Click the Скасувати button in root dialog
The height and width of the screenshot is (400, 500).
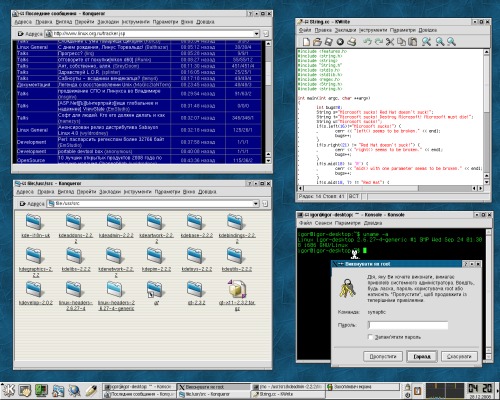[x=459, y=356]
